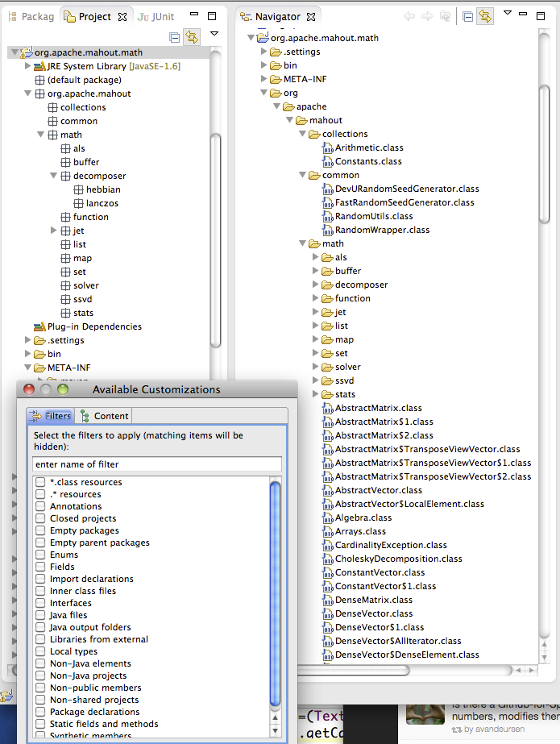Collapse org.apache.mahout package in Project panel
This screenshot has width=560, height=744.
coord(28,94)
